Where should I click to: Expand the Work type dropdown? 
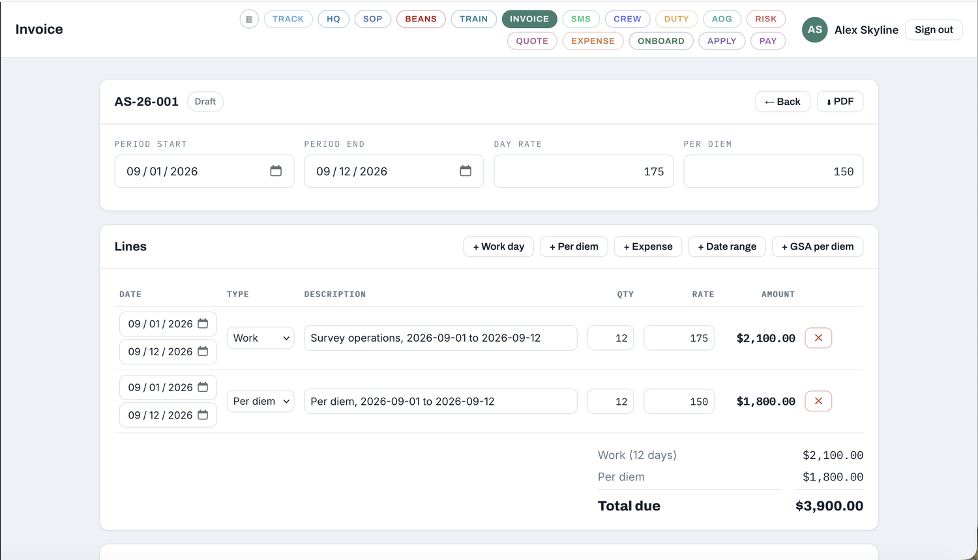261,338
